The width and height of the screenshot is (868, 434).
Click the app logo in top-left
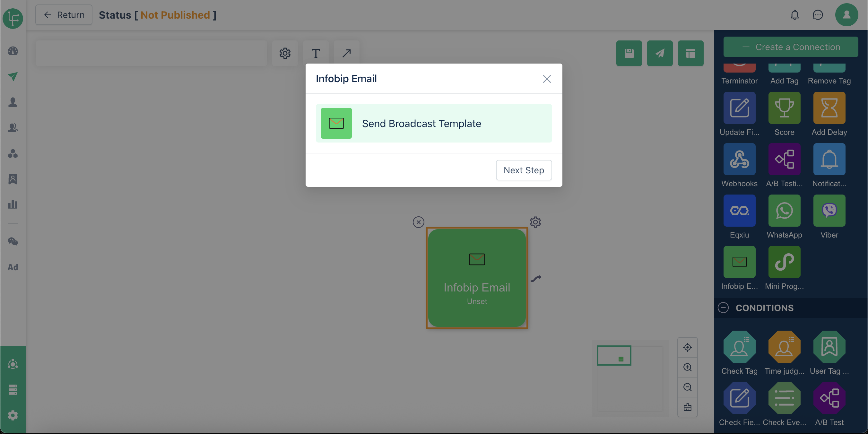tap(13, 18)
